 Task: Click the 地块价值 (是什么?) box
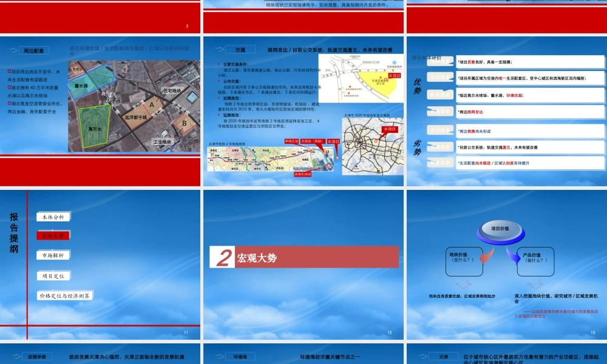464,261
